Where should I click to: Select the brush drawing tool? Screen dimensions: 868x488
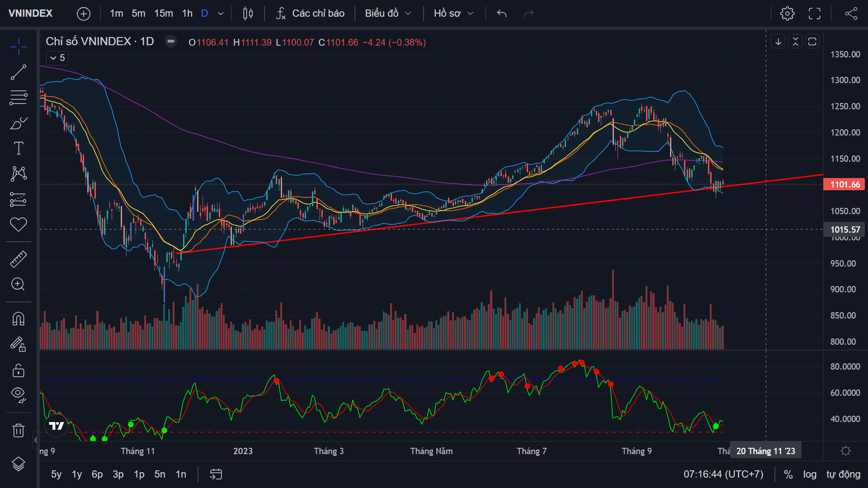pos(19,123)
